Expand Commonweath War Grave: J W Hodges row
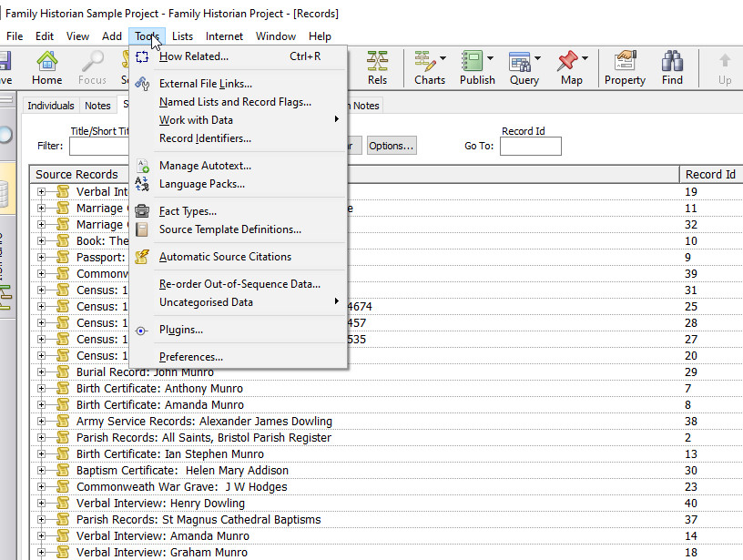This screenshot has width=743, height=560. pos(41,486)
